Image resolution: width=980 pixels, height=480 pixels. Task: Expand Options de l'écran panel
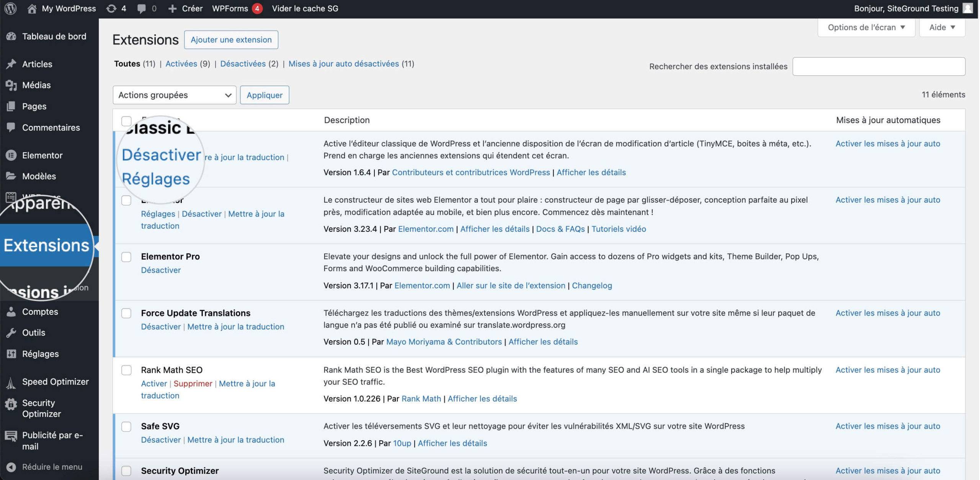[866, 27]
